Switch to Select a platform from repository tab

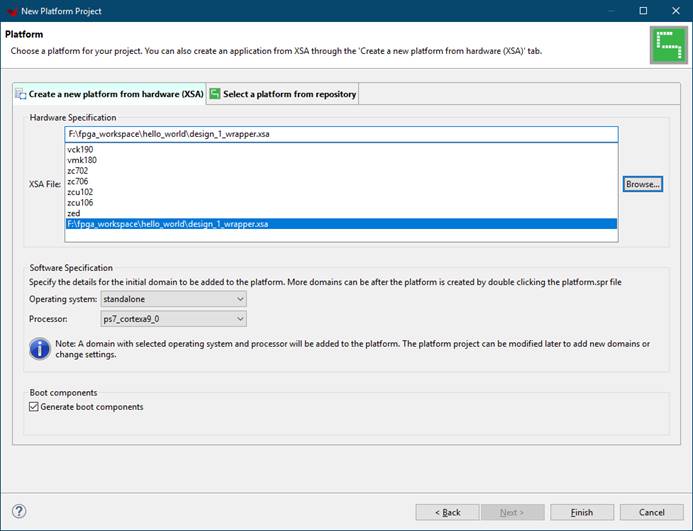point(282,94)
